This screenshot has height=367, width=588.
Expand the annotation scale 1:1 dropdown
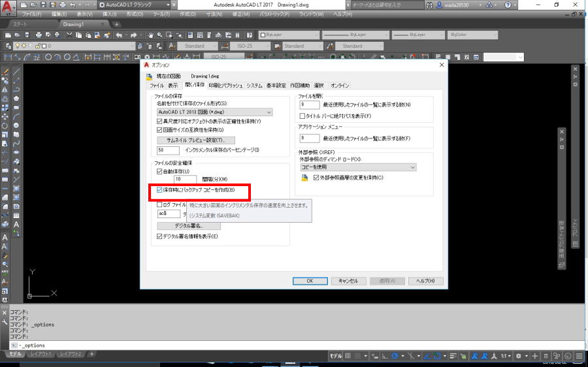pyautogui.click(x=506, y=356)
